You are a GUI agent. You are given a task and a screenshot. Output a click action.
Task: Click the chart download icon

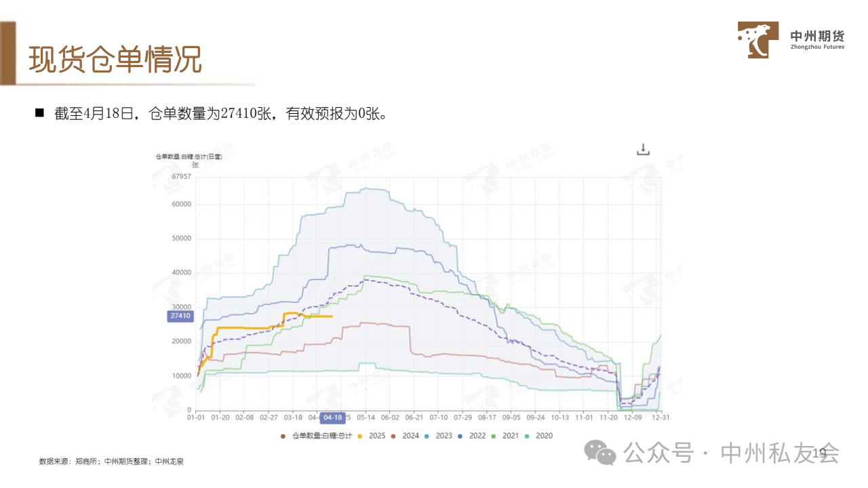(643, 150)
